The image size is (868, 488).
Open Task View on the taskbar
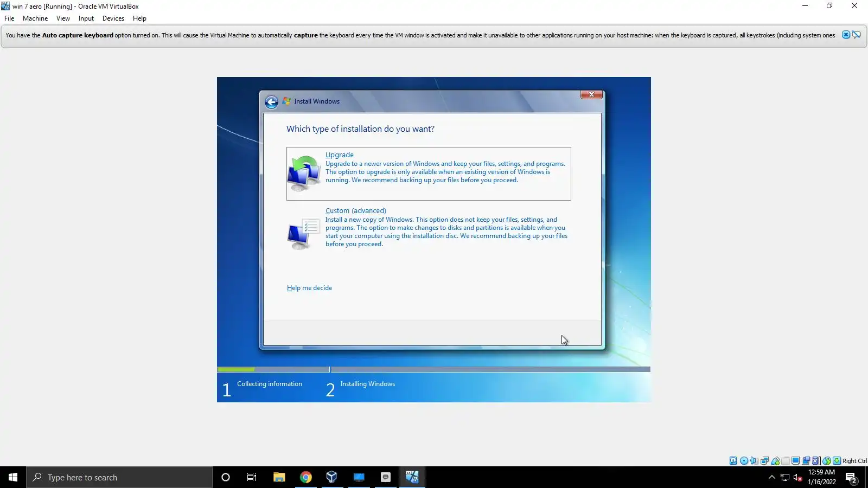tap(252, 477)
